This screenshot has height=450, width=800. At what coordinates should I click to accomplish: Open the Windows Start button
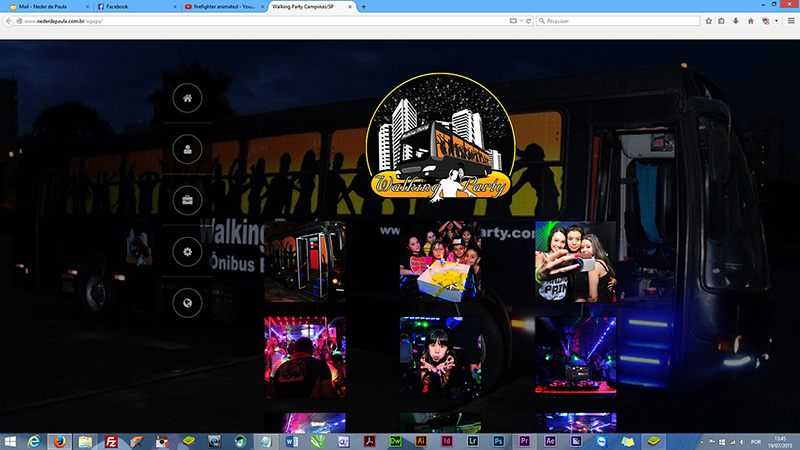click(10, 441)
